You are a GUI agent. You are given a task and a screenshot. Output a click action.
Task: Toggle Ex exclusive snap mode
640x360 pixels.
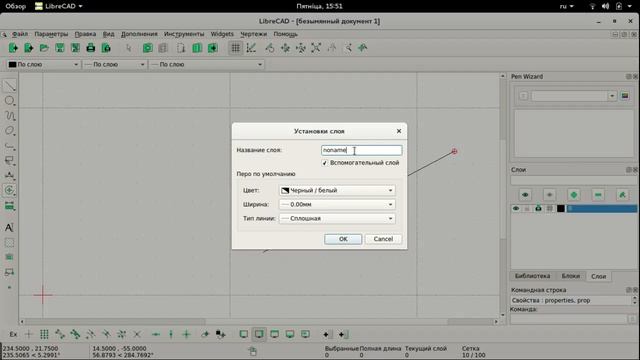pos(13,335)
